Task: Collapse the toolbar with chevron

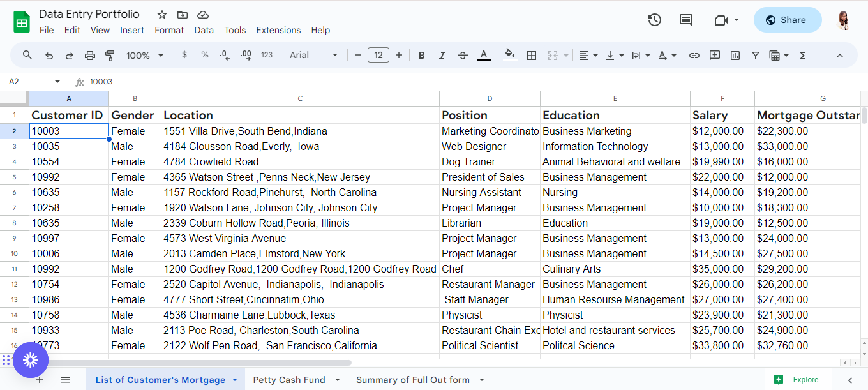Action: [840, 56]
